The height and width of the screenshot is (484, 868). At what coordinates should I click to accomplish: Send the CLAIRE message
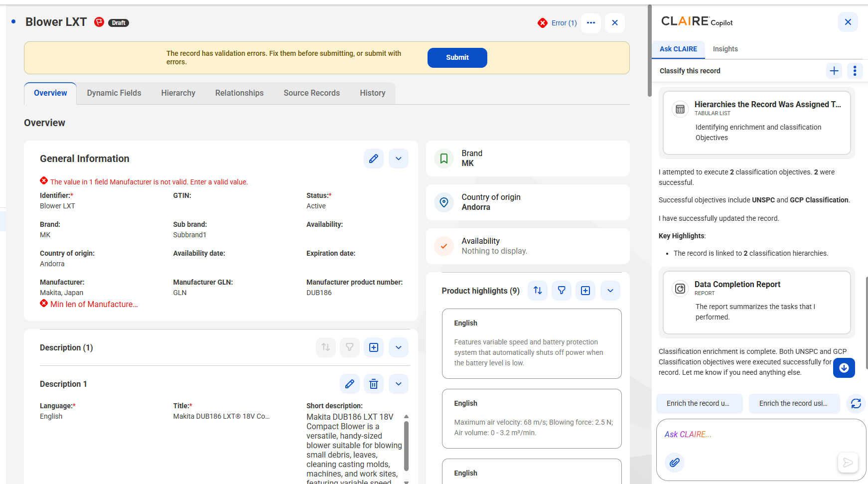[848, 463]
